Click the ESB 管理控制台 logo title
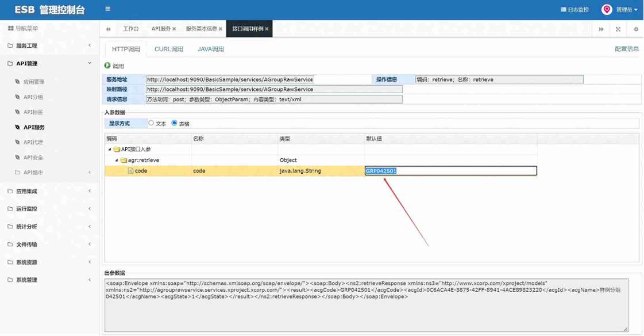644x336 pixels. click(x=50, y=9)
